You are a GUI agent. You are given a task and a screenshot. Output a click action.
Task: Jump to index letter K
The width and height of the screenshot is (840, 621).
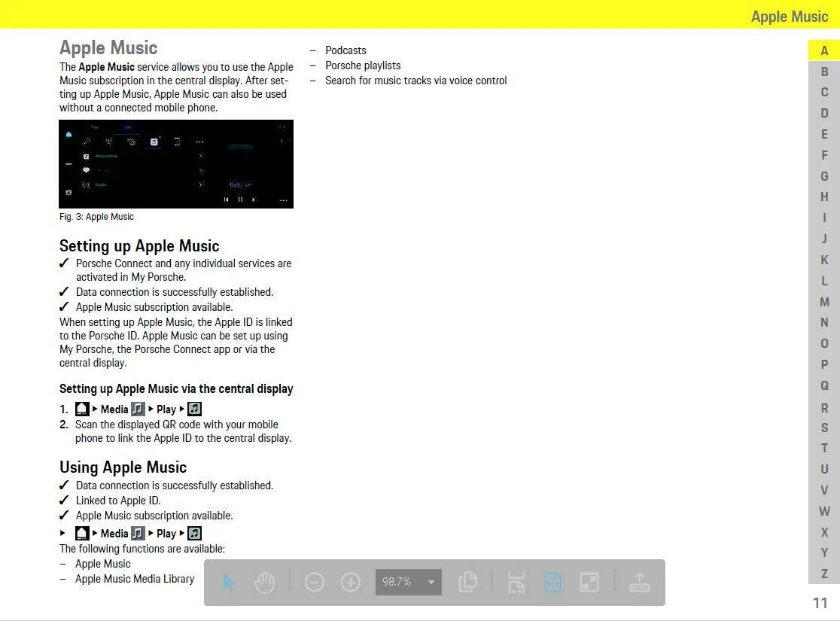824,260
